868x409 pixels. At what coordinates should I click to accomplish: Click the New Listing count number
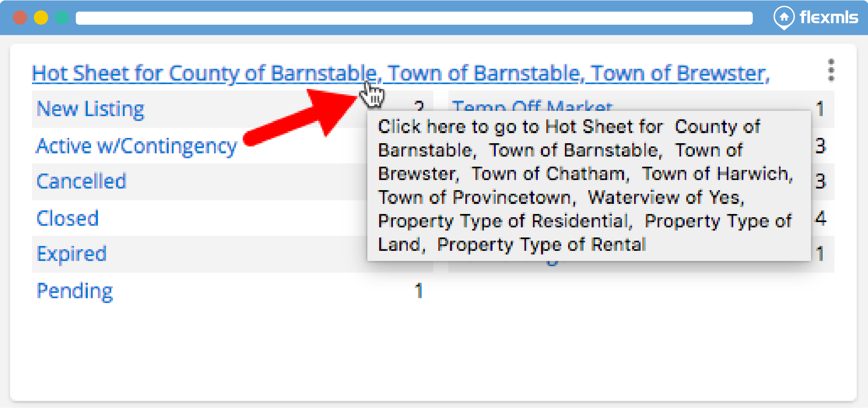coord(418,106)
